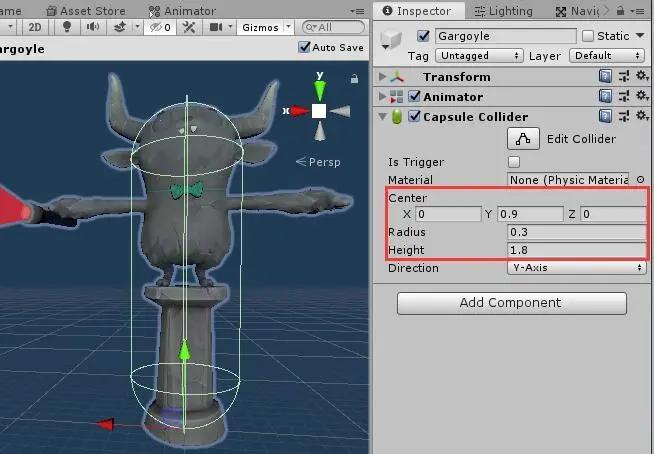Open Transform help reference icon
This screenshot has width=654, height=454.
tap(605, 76)
